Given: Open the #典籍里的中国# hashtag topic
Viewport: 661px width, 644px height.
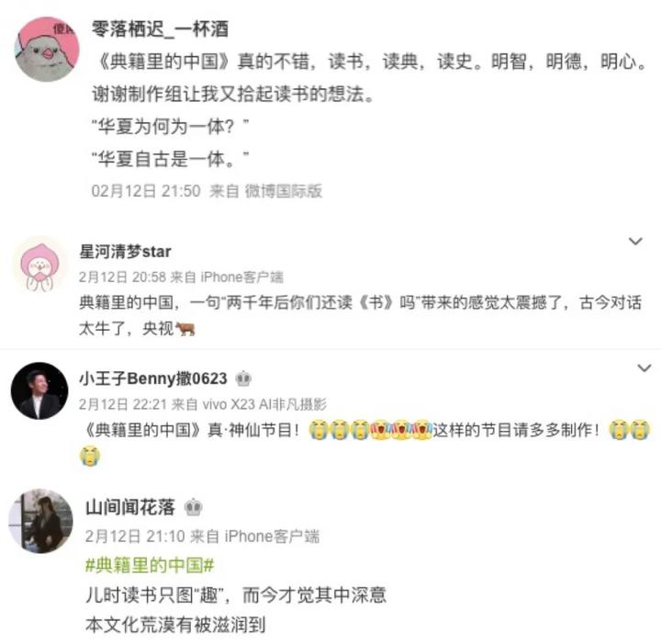Looking at the screenshot, I should [150, 565].
